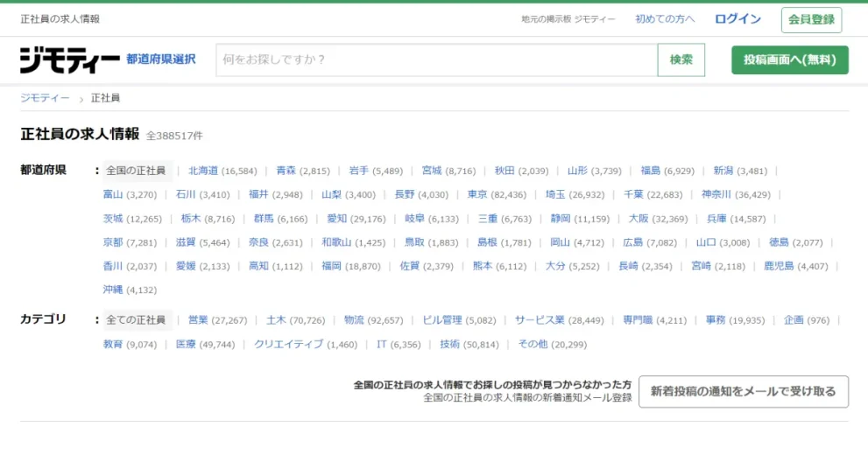Select 全ての正社員 category filter
The width and height of the screenshot is (868, 455).
click(x=136, y=320)
